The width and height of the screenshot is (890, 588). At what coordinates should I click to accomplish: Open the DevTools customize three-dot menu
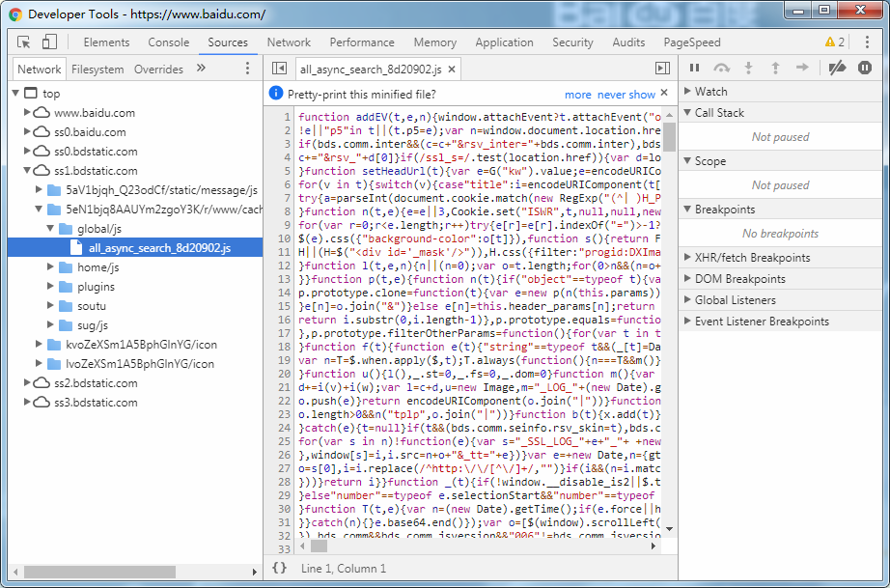point(867,42)
